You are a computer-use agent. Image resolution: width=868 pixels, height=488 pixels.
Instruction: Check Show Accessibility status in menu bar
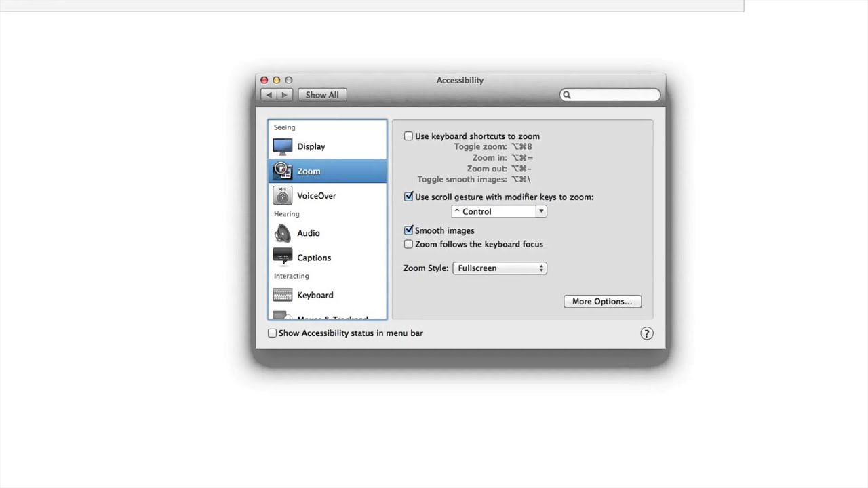(x=272, y=333)
